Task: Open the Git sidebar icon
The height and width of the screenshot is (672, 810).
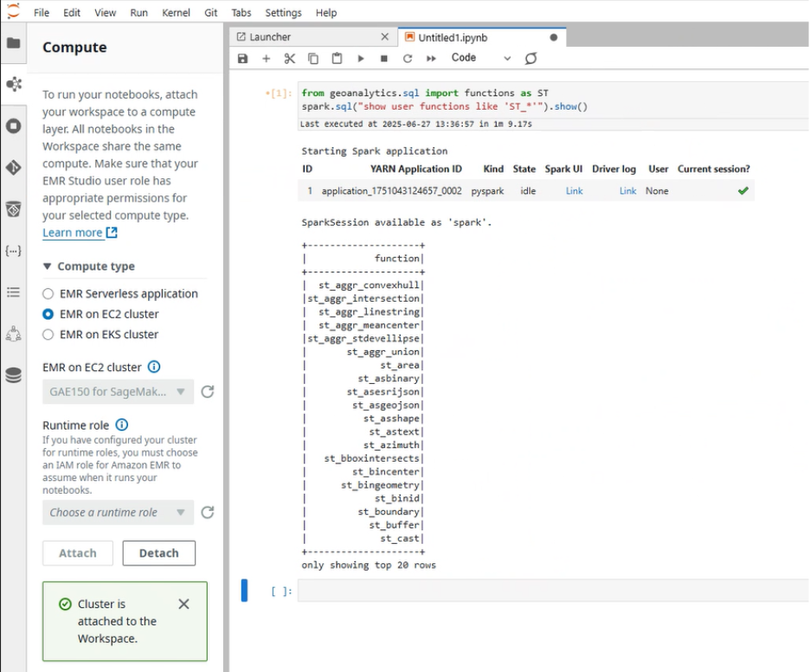Action: point(14,167)
